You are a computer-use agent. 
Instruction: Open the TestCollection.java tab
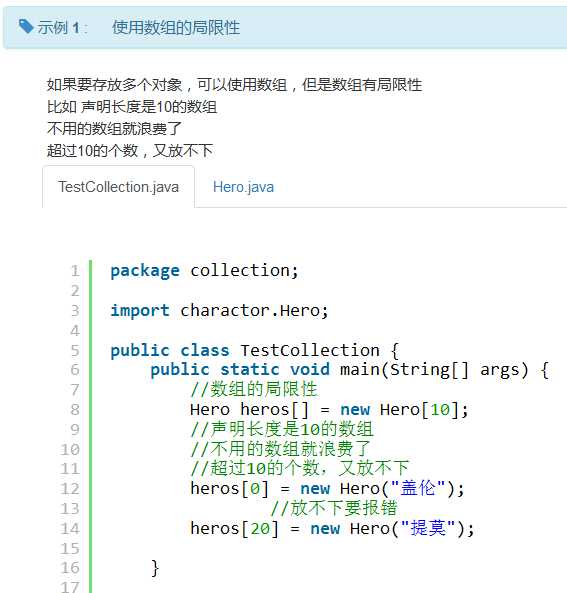pos(118,187)
